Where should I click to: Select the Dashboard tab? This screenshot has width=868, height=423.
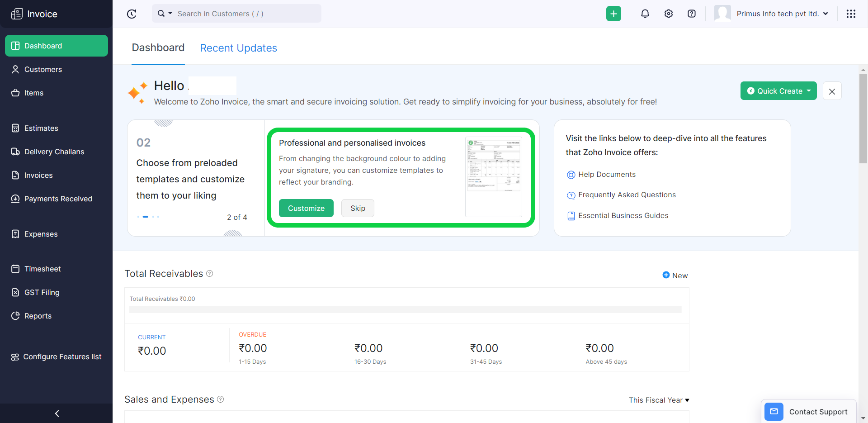pos(158,48)
